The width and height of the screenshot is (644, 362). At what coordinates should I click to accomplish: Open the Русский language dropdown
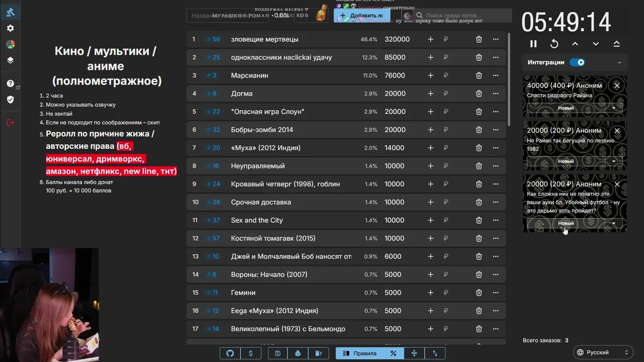(602, 352)
